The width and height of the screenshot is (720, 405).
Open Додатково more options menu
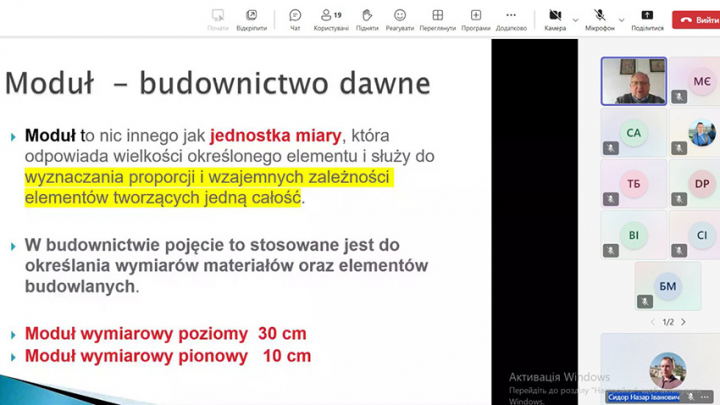click(x=511, y=18)
